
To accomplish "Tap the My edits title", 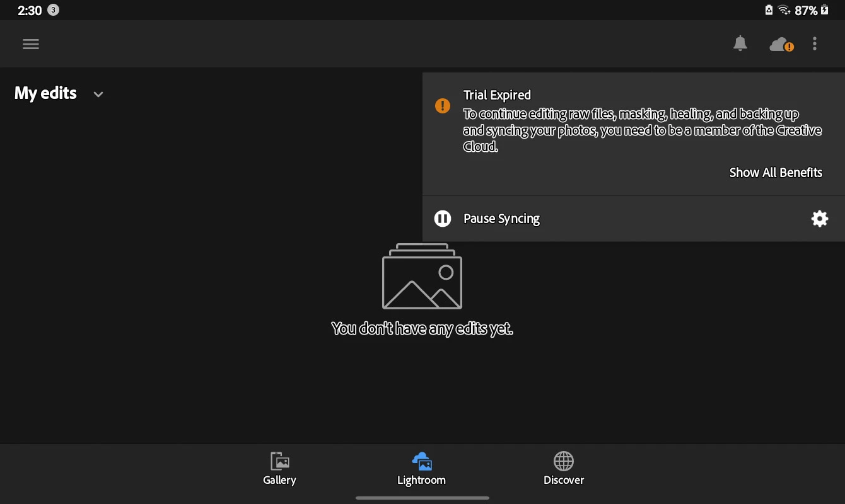I will [45, 93].
